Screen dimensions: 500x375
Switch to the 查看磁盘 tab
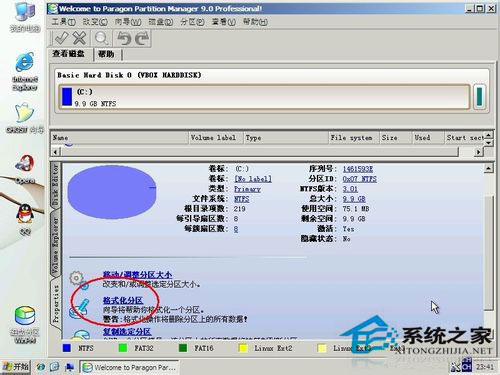pyautogui.click(x=68, y=54)
